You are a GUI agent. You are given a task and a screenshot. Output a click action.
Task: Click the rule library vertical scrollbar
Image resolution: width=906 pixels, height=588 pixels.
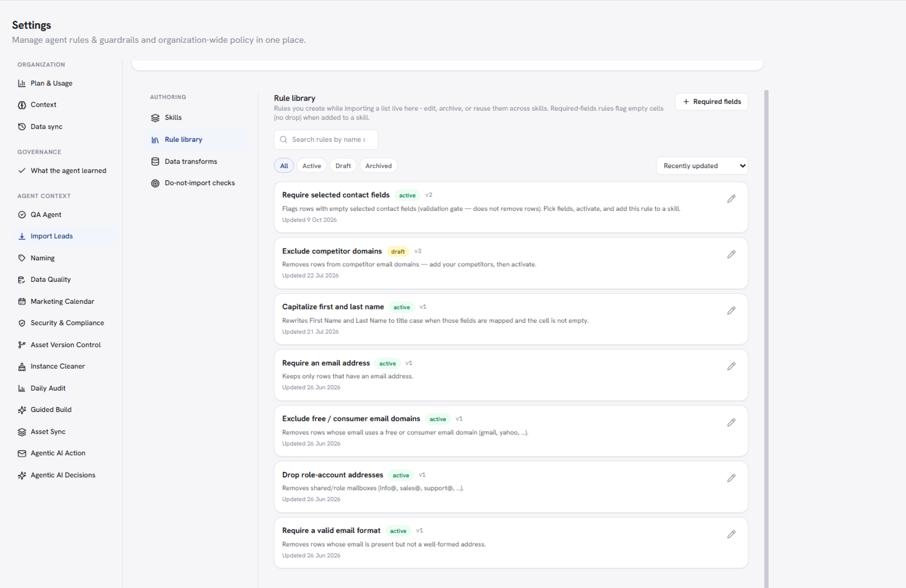[x=766, y=339]
